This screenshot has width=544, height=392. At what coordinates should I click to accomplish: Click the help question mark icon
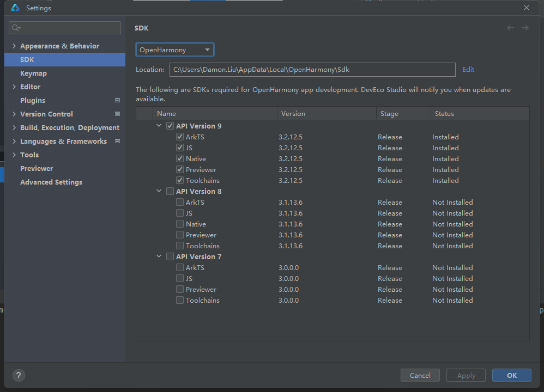click(19, 375)
